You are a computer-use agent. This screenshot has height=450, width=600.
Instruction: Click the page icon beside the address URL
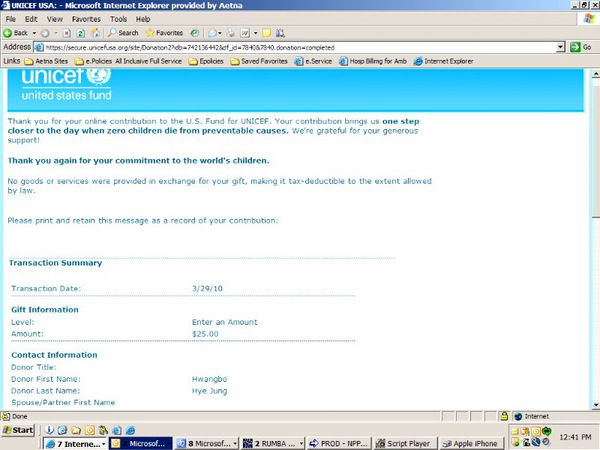[39, 47]
